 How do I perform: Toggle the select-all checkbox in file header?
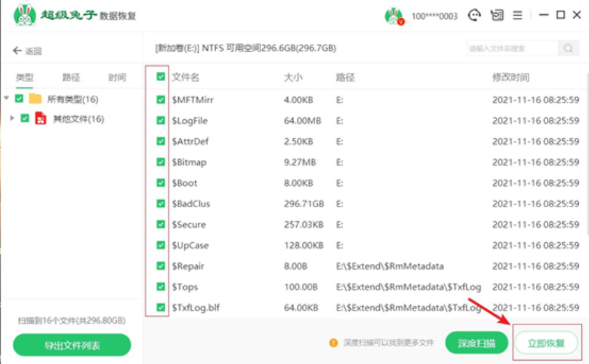[x=161, y=77]
